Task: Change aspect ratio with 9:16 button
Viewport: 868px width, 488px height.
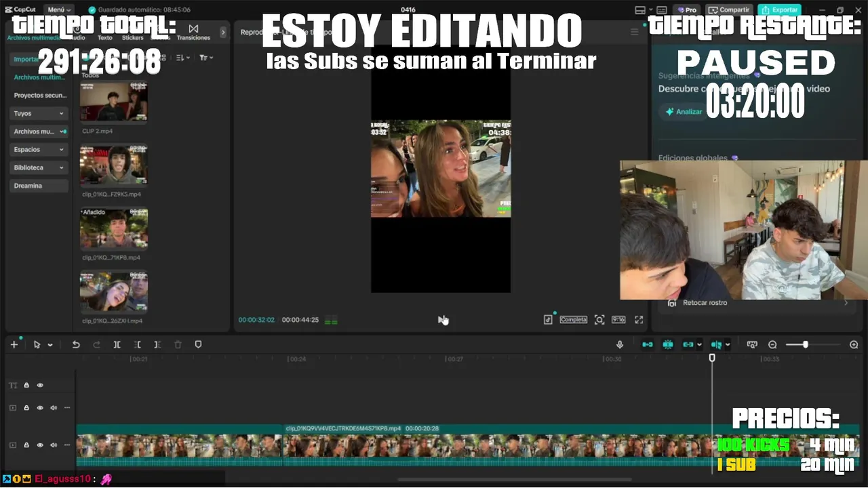Action: click(x=618, y=319)
